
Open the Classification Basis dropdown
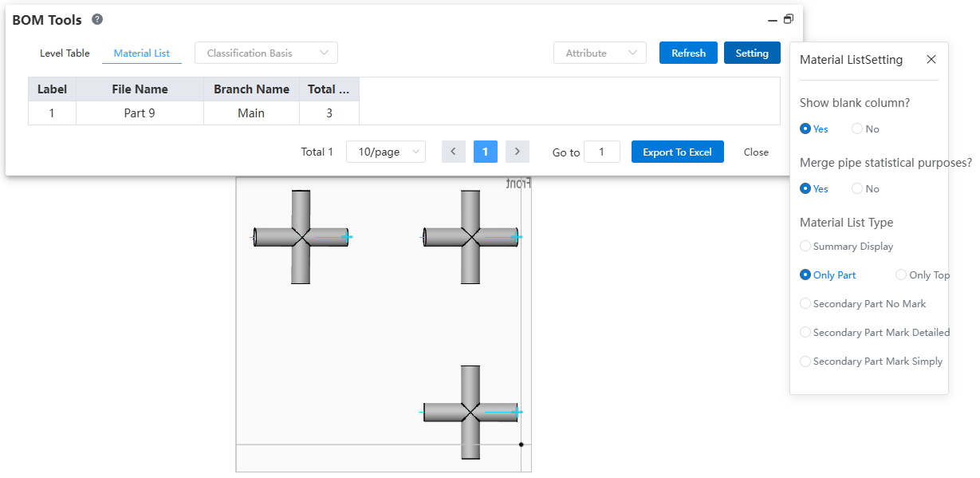coord(266,53)
